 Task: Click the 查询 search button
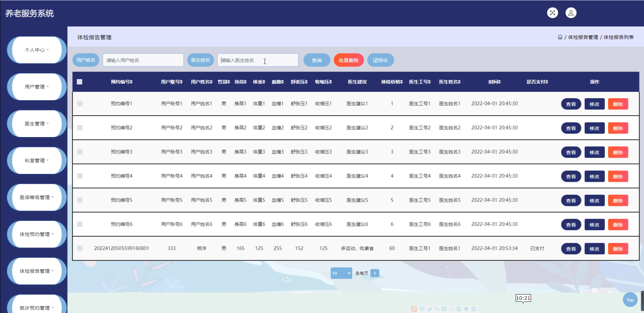(317, 60)
